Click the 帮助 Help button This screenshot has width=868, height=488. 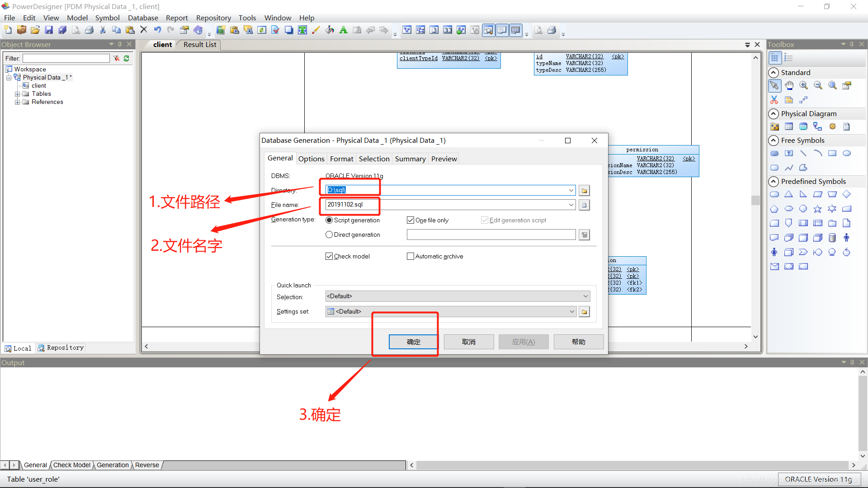(579, 342)
